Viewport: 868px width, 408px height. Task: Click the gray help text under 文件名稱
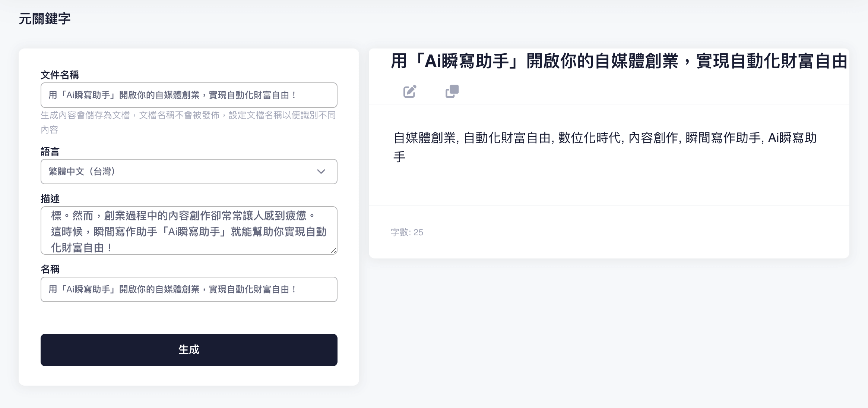[188, 115]
